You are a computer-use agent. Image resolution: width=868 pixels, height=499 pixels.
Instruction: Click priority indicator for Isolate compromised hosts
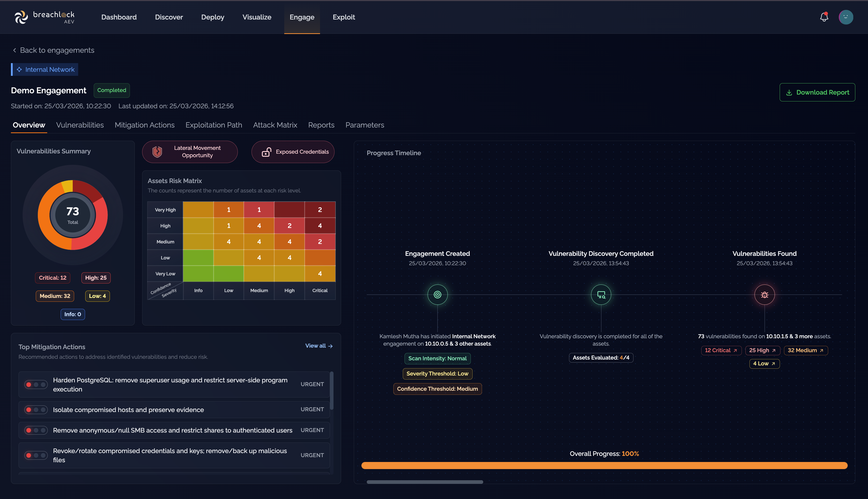click(x=36, y=409)
